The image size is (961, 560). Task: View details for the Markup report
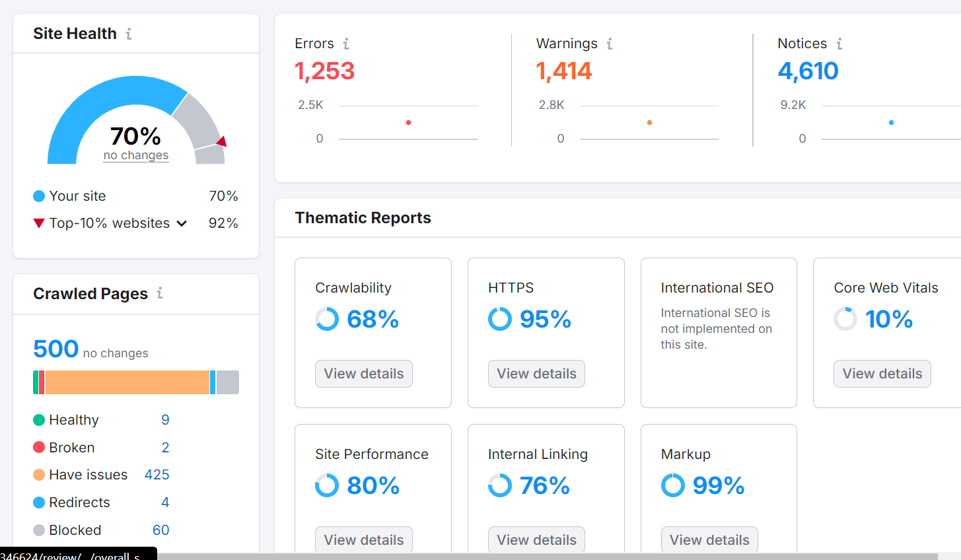(x=709, y=540)
